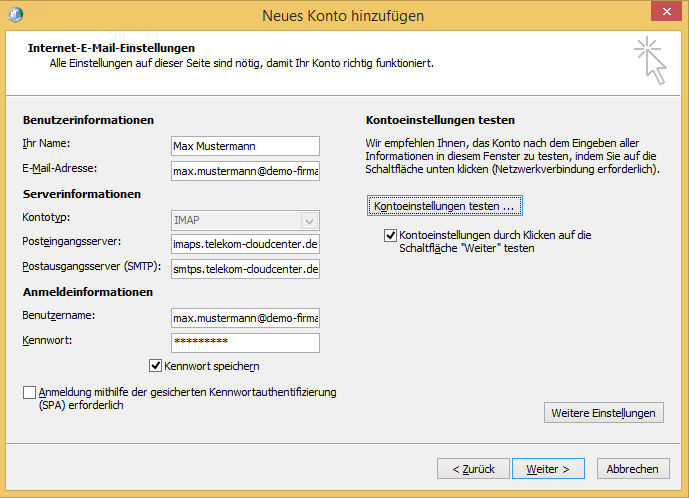Toggle testing account settings on Weiter click

pyautogui.click(x=391, y=236)
